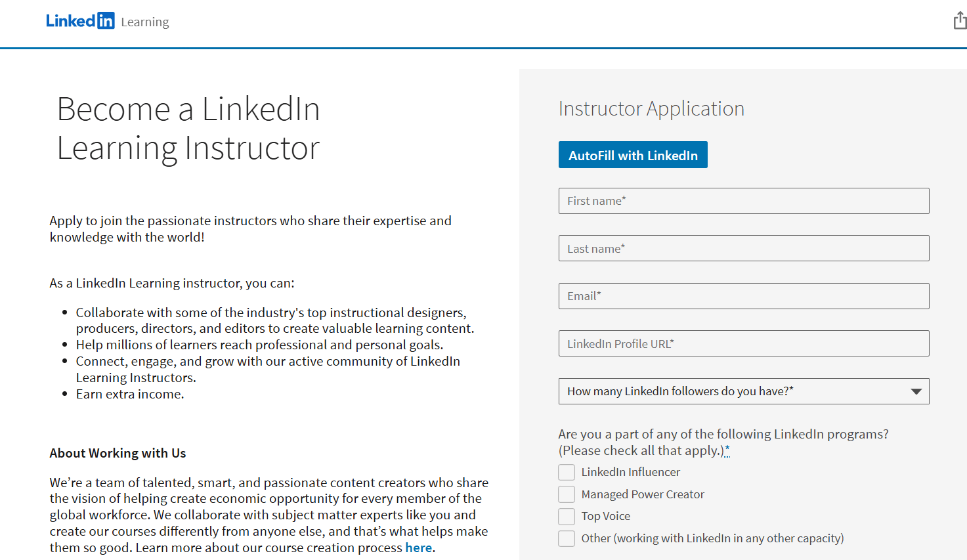Click the 'About Working with Us' heading

pos(118,453)
